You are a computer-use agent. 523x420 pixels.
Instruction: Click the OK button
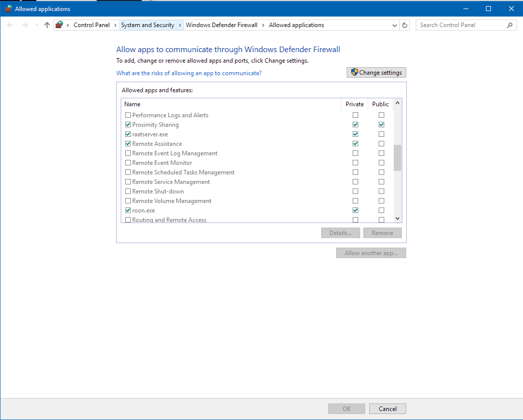point(347,408)
